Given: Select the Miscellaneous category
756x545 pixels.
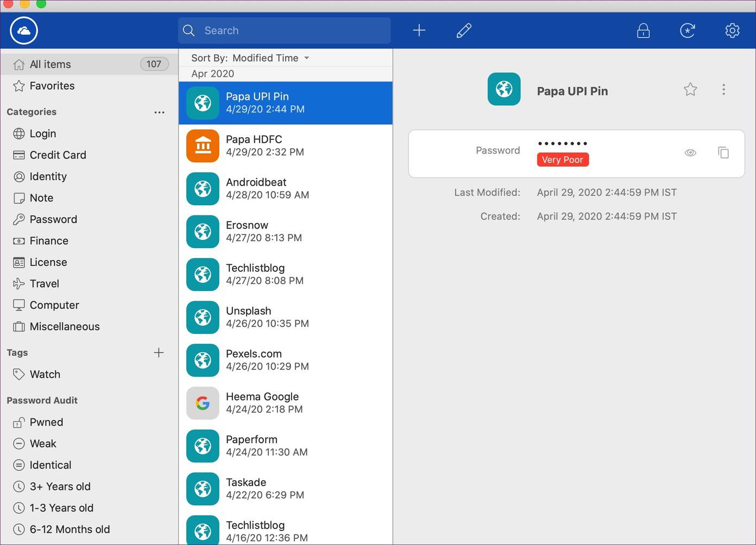Looking at the screenshot, I should 89,327.
